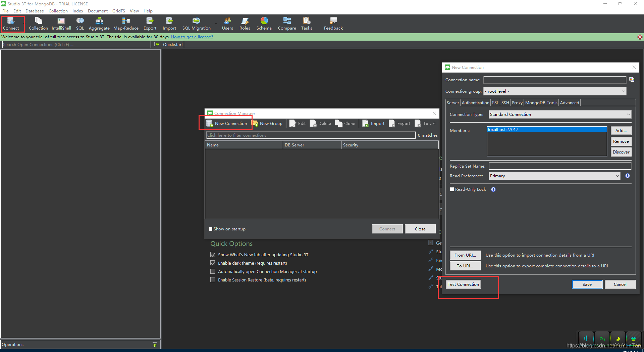
Task: Click the Import toolbar icon in main toolbar
Action: pyautogui.click(x=169, y=24)
